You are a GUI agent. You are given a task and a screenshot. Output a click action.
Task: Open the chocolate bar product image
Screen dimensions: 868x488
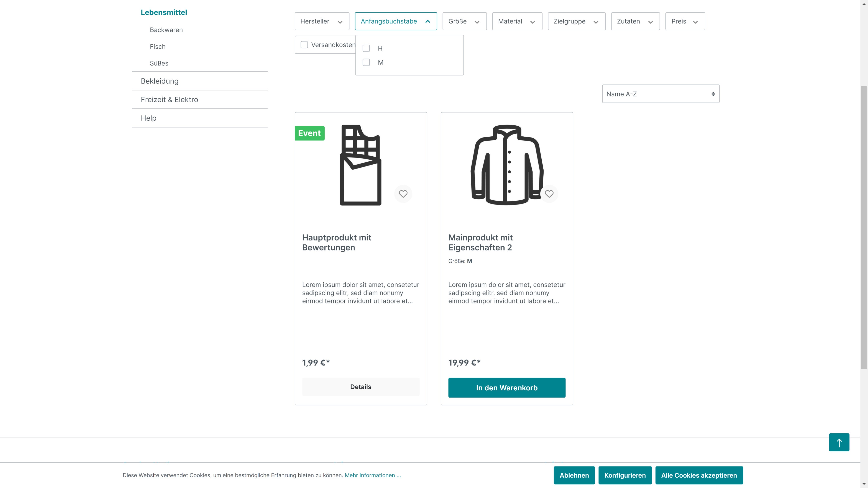360,165
